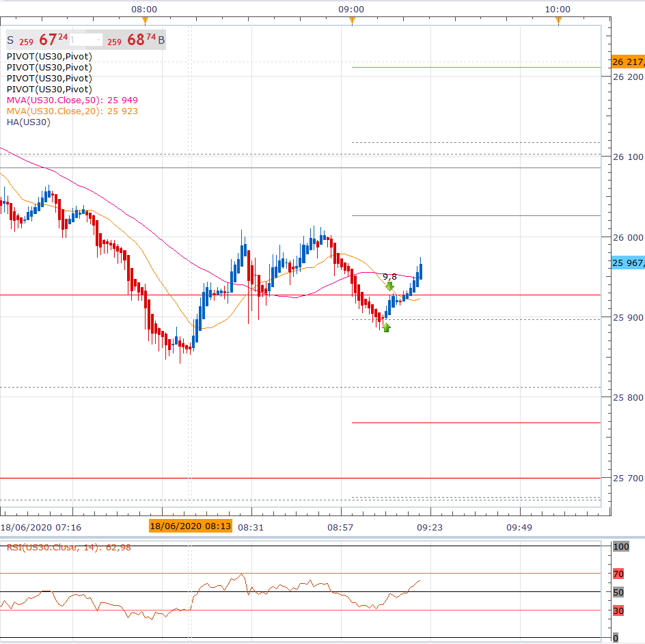Click the 25 700 price axis label
Screen dimensions: 645x644
(x=628, y=478)
